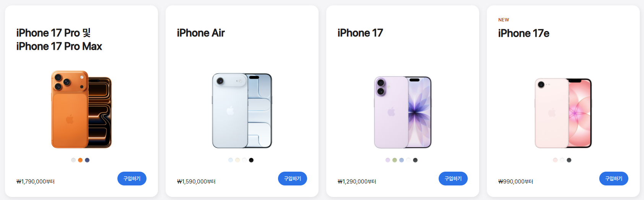Click the iPhone 17 title heading
The image size is (644, 200).
point(360,33)
